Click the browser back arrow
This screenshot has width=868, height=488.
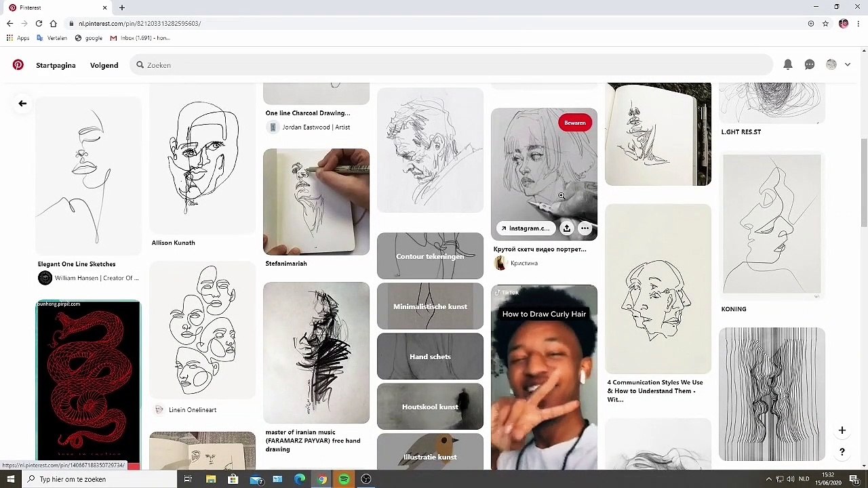click(x=9, y=23)
